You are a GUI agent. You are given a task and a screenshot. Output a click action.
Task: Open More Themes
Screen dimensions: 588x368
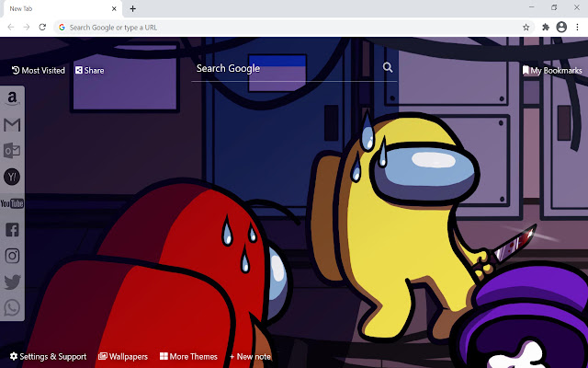(x=188, y=356)
